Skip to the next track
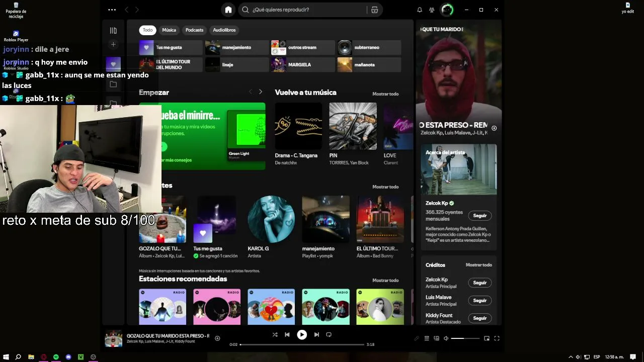The image size is (644, 362). (316, 334)
